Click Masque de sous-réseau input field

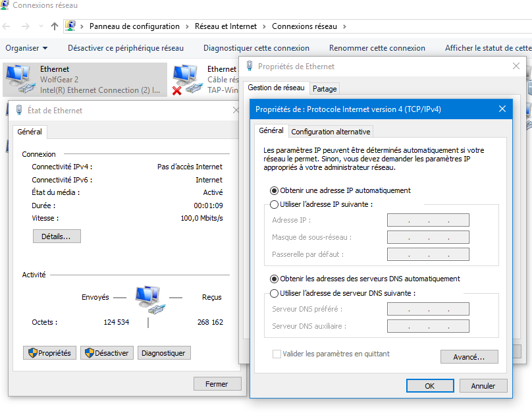pyautogui.click(x=428, y=237)
